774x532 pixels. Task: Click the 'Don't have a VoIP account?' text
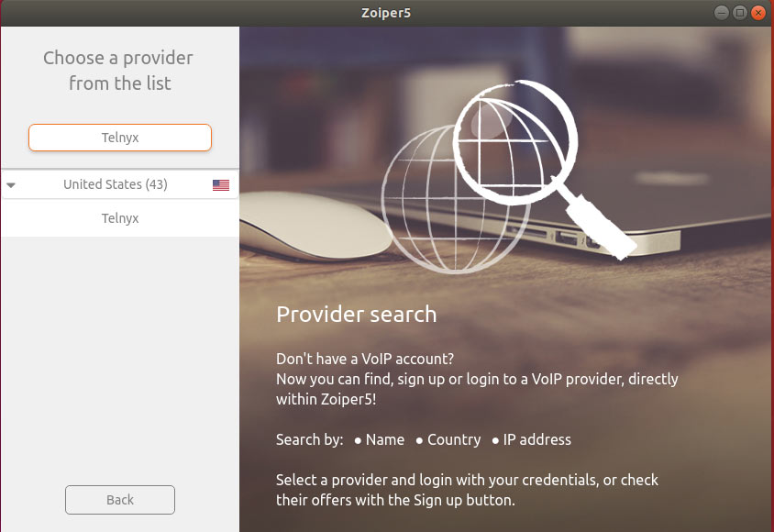[x=365, y=359]
